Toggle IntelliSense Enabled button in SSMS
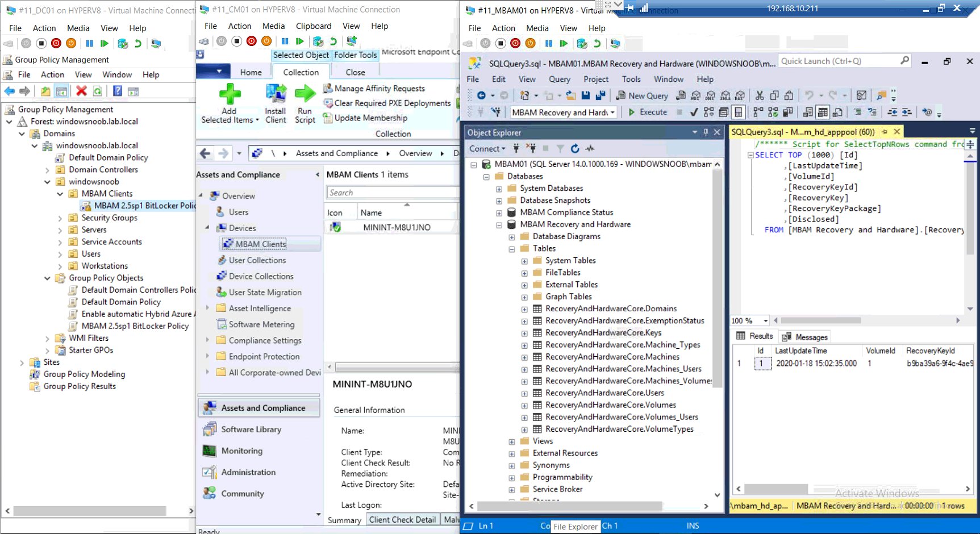980x534 pixels. [x=738, y=112]
